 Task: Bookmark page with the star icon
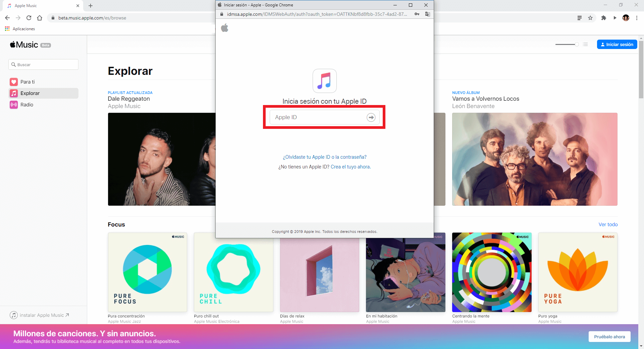tap(590, 18)
